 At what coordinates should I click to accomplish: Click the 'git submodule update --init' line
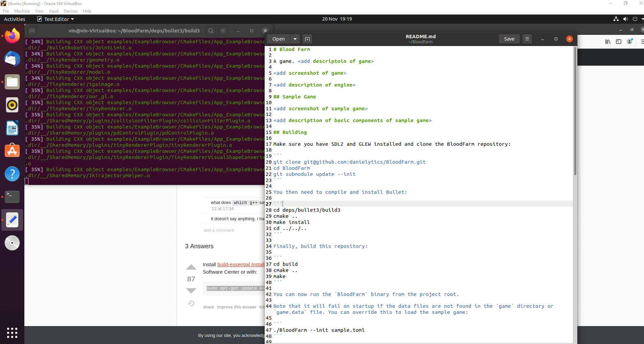coord(314,174)
